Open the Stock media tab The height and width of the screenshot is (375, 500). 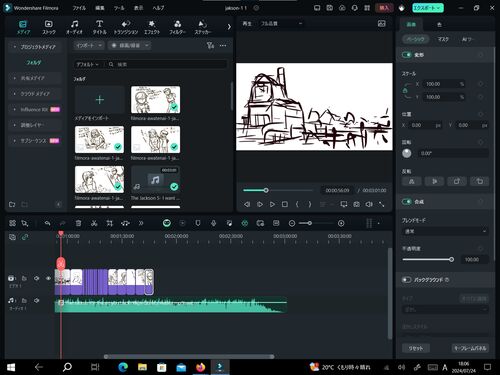49,27
